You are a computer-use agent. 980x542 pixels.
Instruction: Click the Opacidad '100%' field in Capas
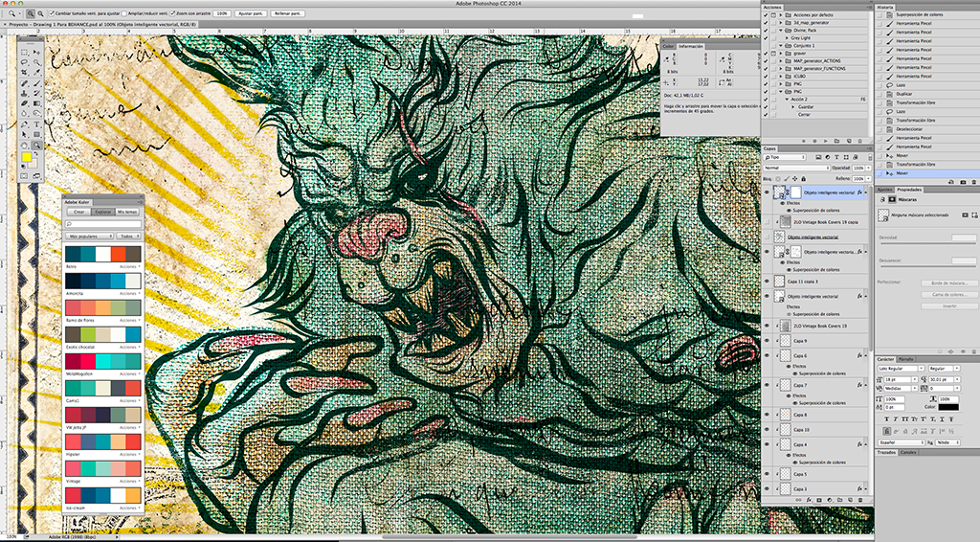click(858, 169)
